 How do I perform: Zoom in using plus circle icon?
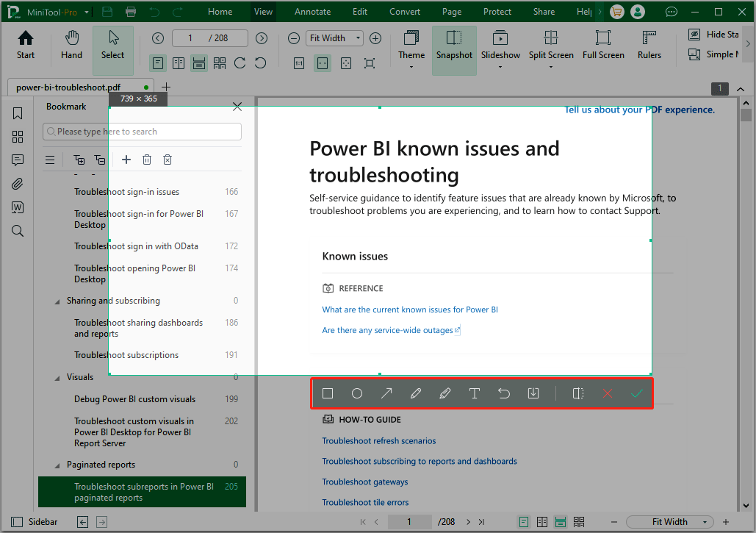click(x=375, y=38)
